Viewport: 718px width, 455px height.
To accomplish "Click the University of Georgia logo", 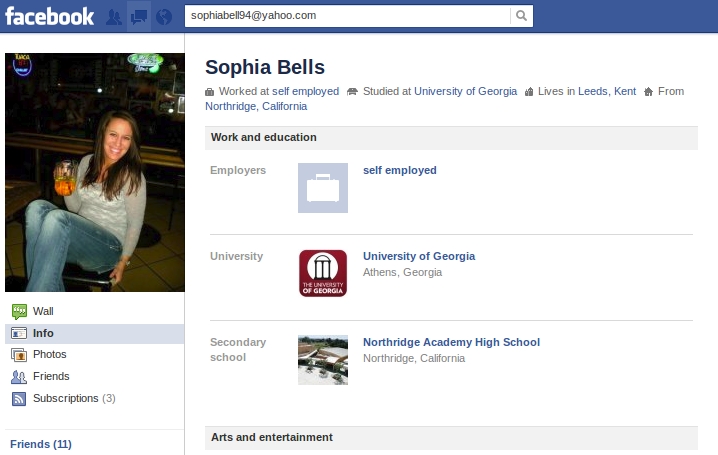I will [x=323, y=273].
